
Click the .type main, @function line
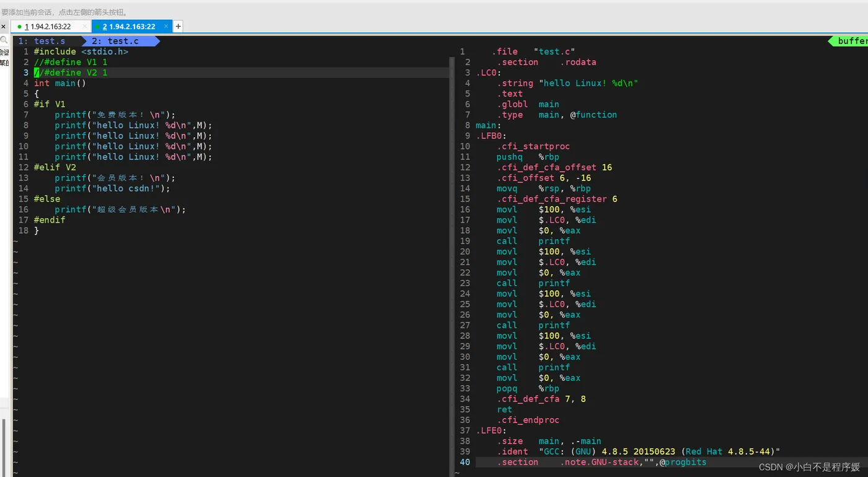click(x=557, y=115)
